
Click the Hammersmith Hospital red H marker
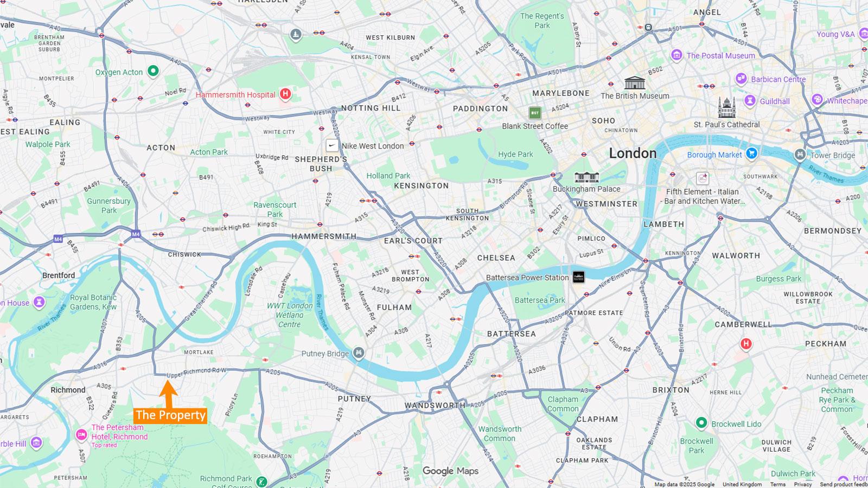pyautogui.click(x=285, y=94)
